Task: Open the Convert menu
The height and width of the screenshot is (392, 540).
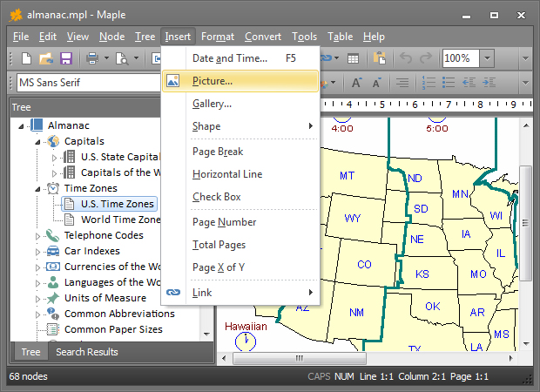Action: [x=263, y=37]
